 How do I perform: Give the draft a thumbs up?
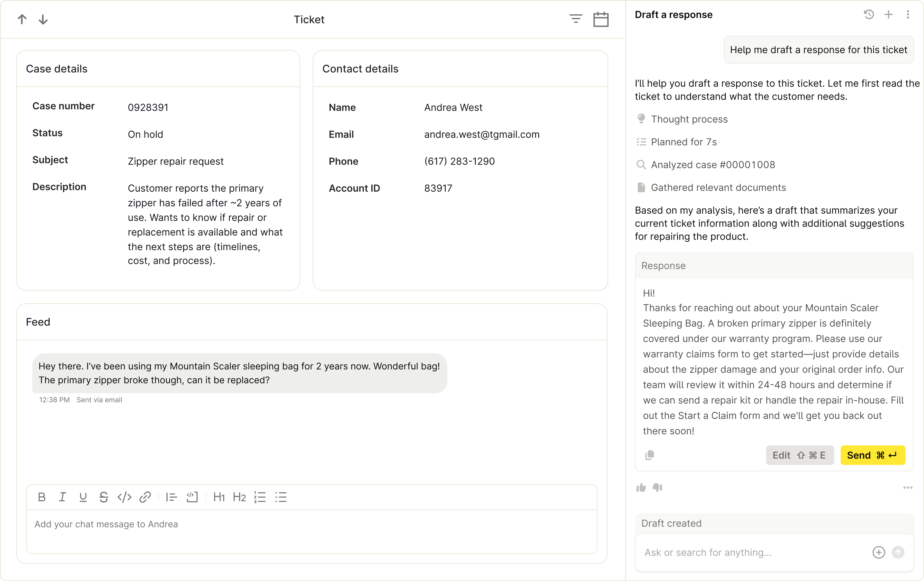[x=641, y=487]
